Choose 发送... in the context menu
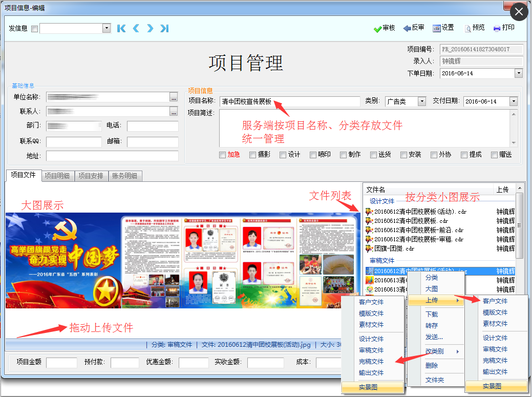This screenshot has width=532, height=397. point(436,337)
